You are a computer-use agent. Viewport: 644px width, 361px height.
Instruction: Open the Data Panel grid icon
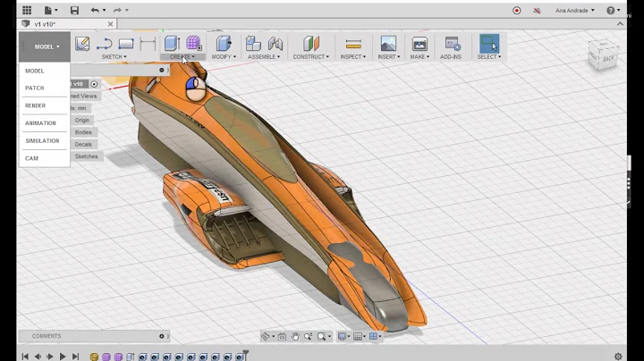[x=27, y=10]
